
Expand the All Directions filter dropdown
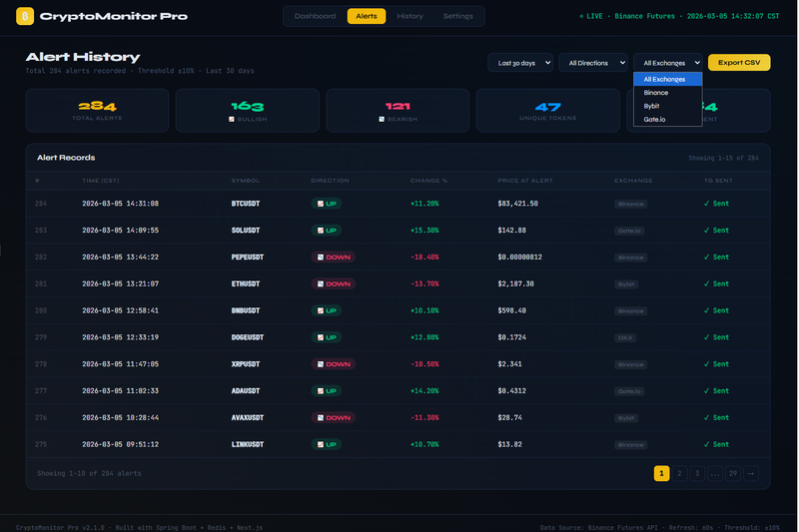click(x=593, y=63)
